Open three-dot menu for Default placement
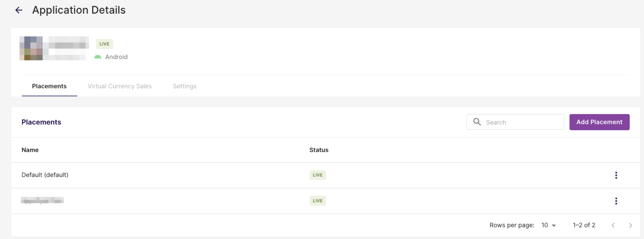This screenshot has height=239, width=644. (x=616, y=175)
